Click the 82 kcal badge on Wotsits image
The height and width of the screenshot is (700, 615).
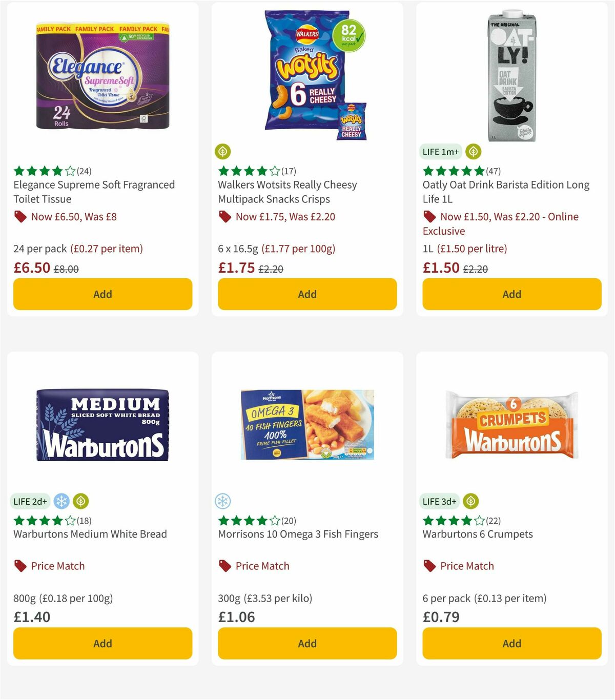348,36
